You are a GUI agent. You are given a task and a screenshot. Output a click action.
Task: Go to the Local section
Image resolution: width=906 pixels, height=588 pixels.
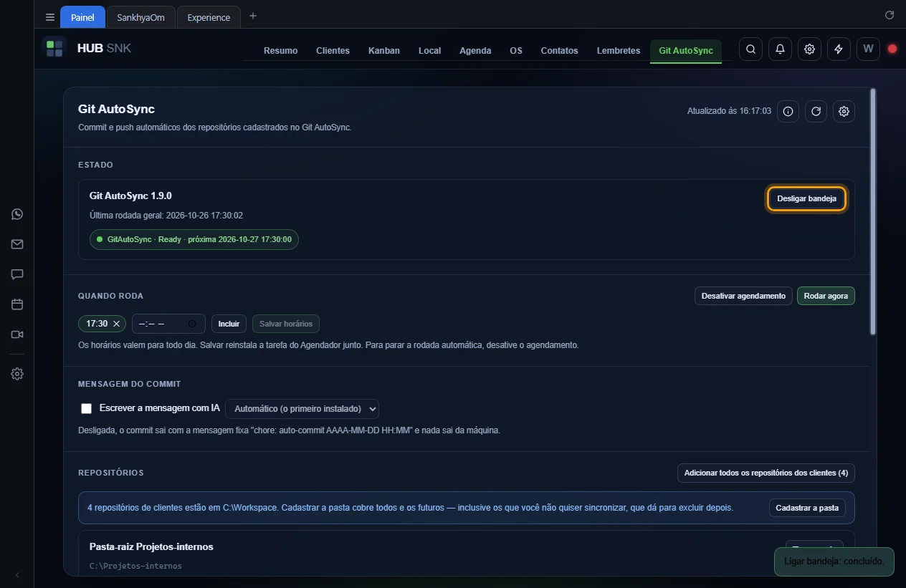coord(429,50)
